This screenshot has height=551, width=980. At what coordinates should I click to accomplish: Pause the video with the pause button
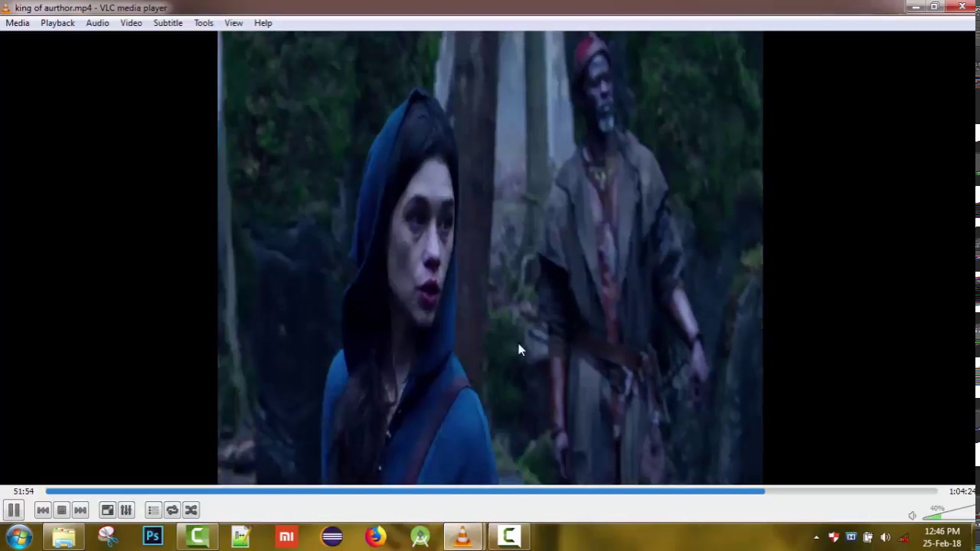(x=14, y=510)
